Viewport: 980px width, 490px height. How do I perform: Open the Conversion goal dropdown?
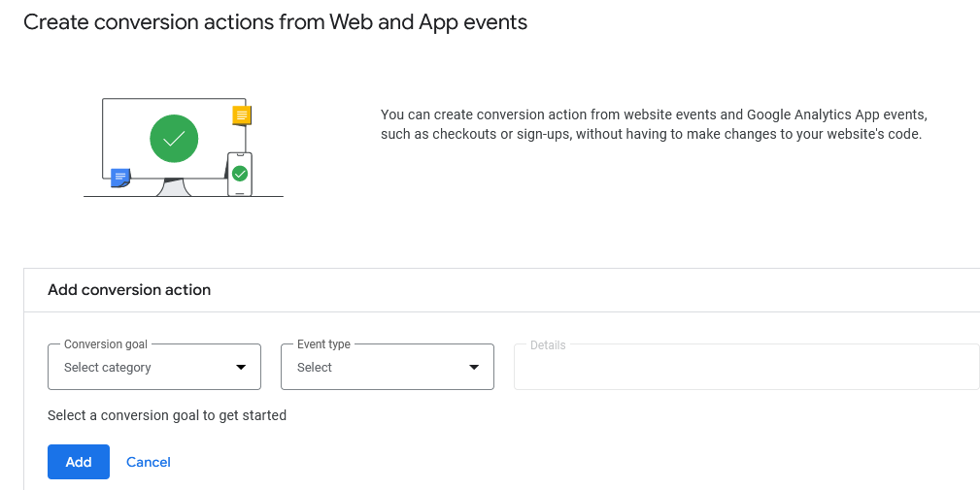pos(153,367)
